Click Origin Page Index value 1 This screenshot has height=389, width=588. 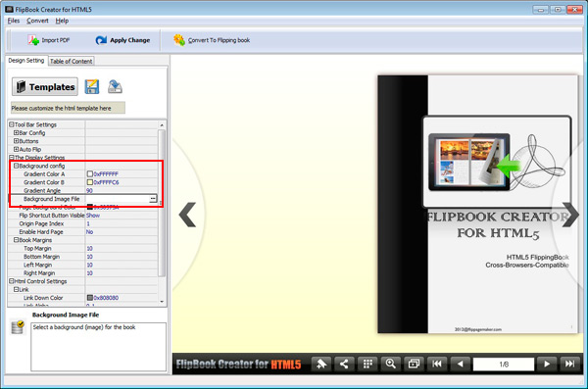(88, 223)
